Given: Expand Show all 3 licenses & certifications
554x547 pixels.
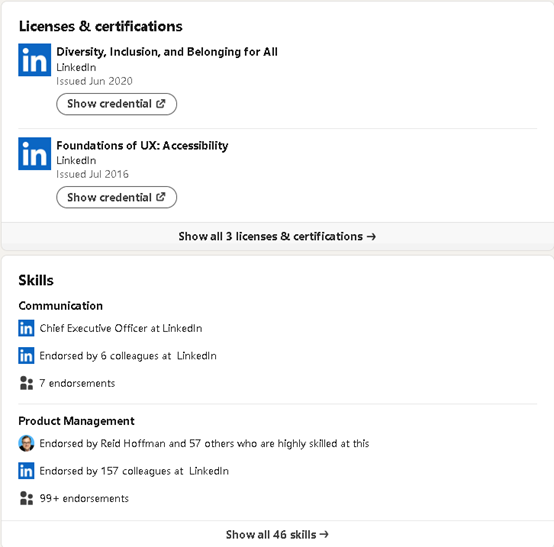Looking at the screenshot, I should [277, 236].
